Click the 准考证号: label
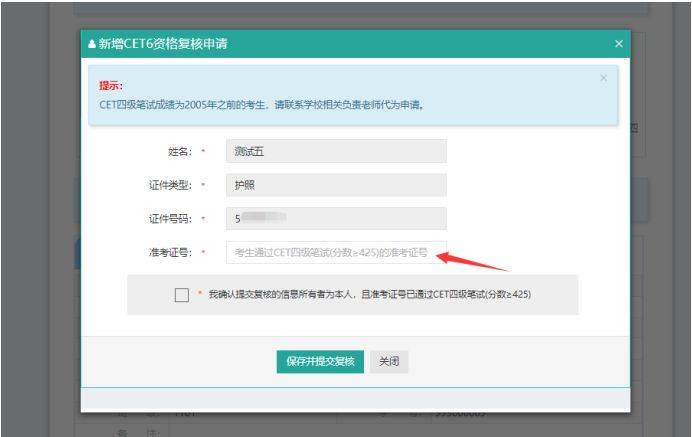Viewport: 692px width, 437px height. coord(170,252)
